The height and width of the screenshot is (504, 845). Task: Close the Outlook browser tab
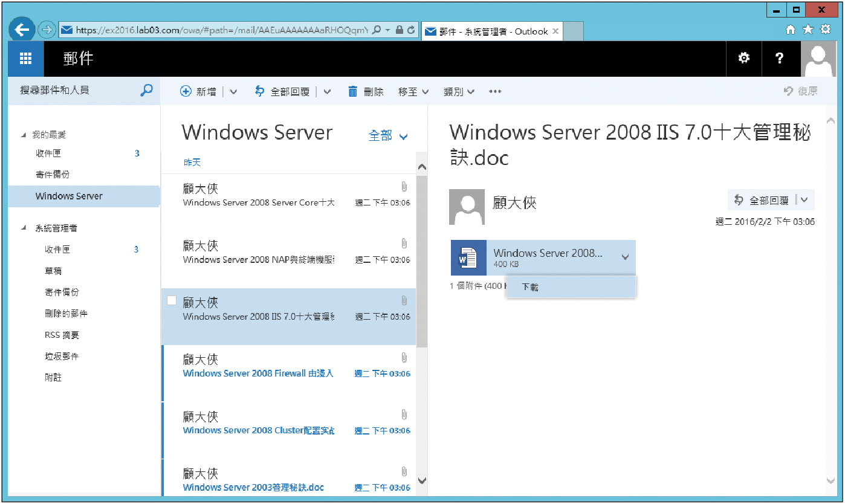pos(556,31)
